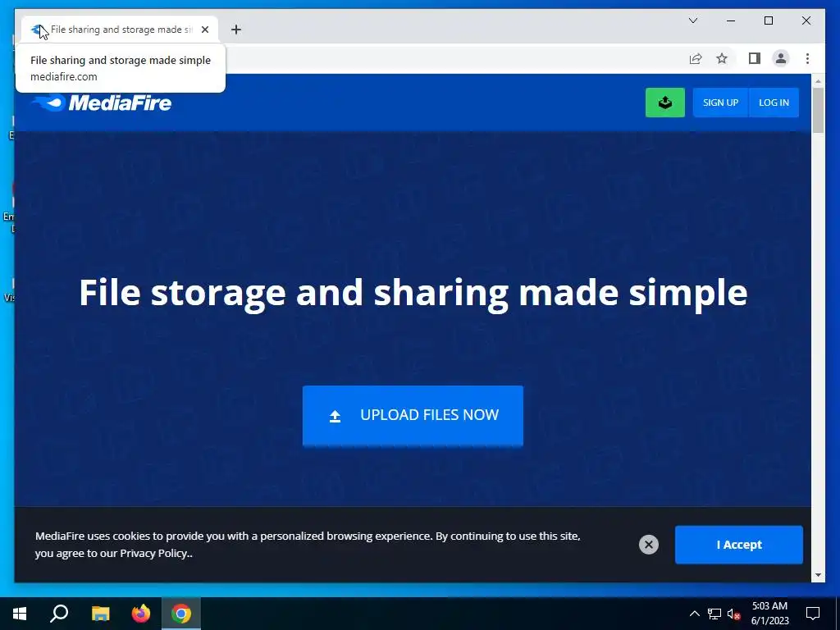The width and height of the screenshot is (840, 630).
Task: Click the headline File storage and sharing made simple
Action: (413, 293)
